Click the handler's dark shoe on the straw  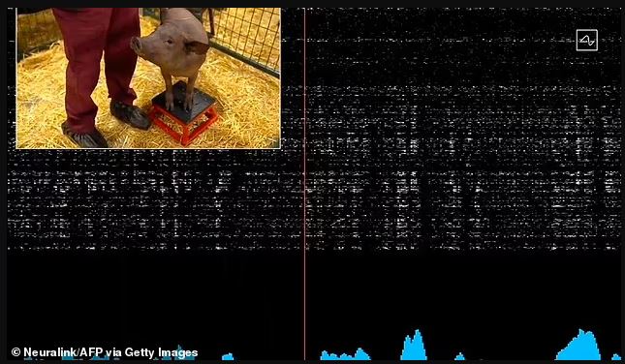130,114
